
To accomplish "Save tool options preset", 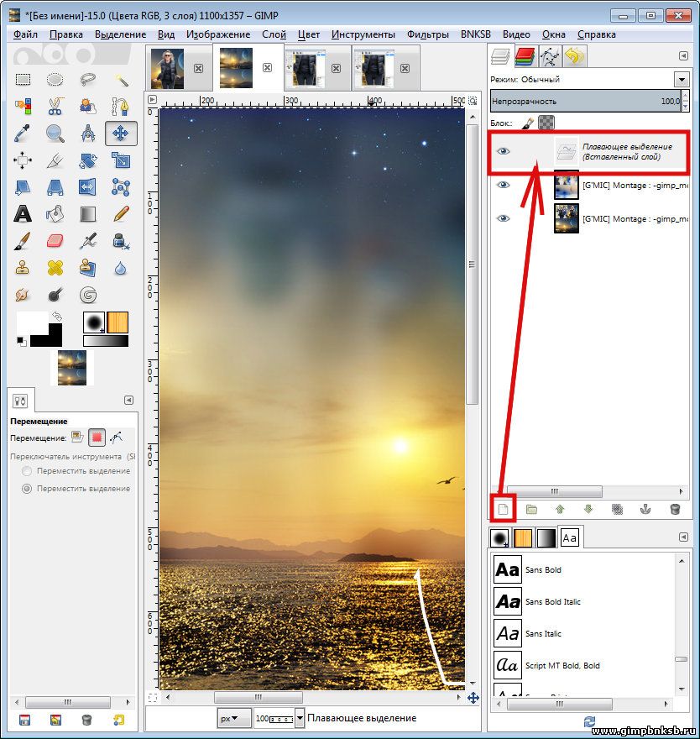I will click(x=24, y=721).
